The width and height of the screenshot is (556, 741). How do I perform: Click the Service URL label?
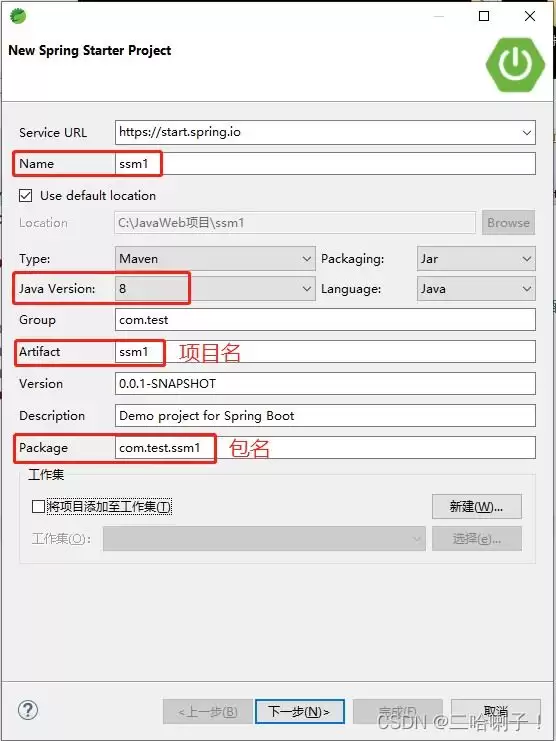53,132
